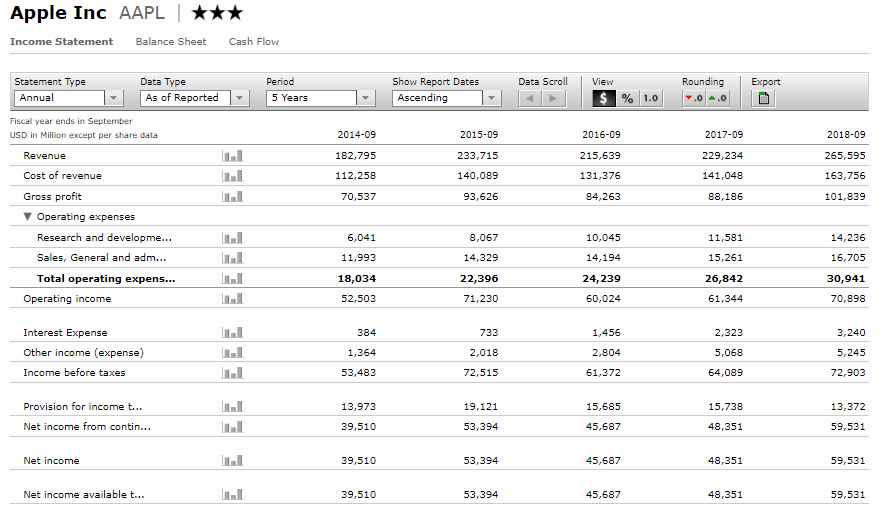882x506 pixels.
Task: Select the Annual statement type field
Action: click(x=60, y=98)
